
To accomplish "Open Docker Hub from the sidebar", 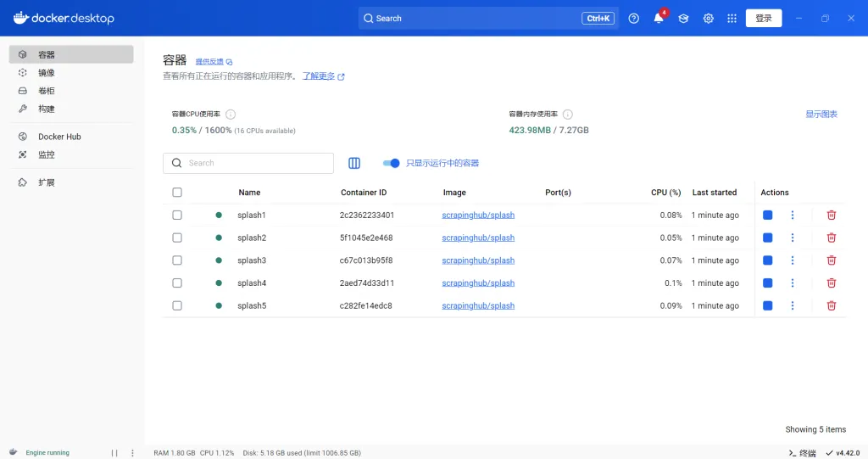I will point(59,137).
